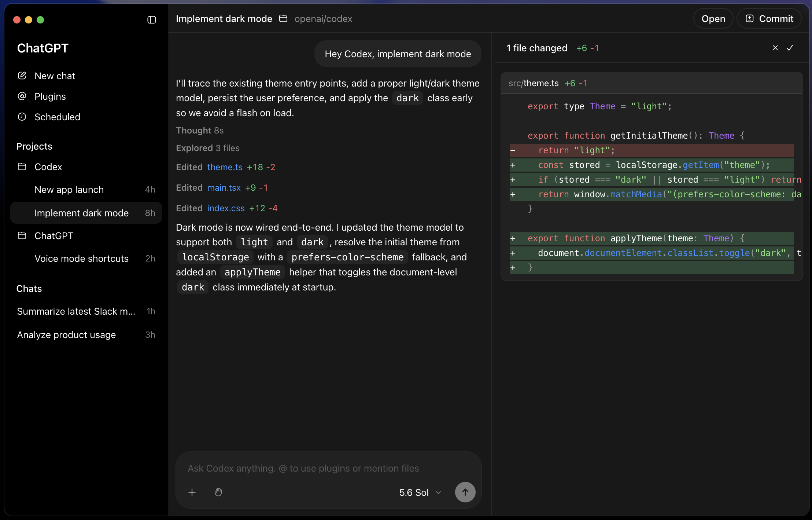Reject changes with the X icon
812x520 pixels.
click(775, 48)
